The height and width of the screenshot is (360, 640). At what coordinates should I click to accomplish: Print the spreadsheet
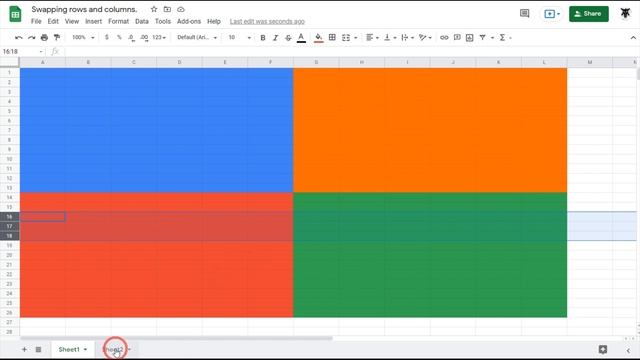(x=44, y=38)
